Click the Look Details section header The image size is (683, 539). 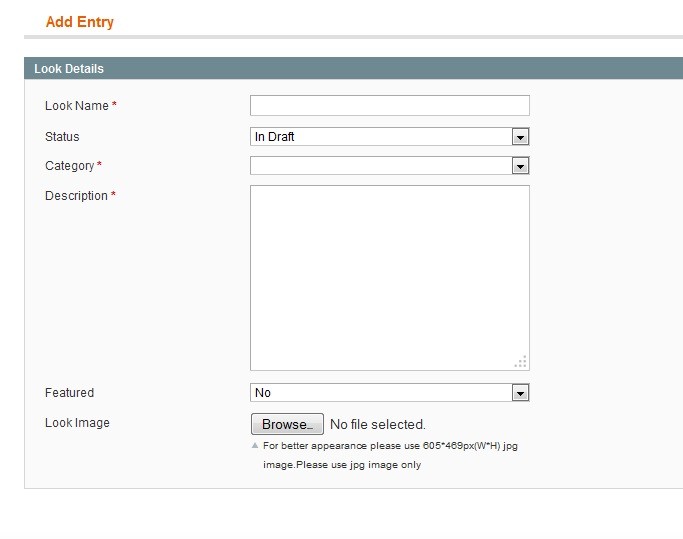click(x=353, y=68)
